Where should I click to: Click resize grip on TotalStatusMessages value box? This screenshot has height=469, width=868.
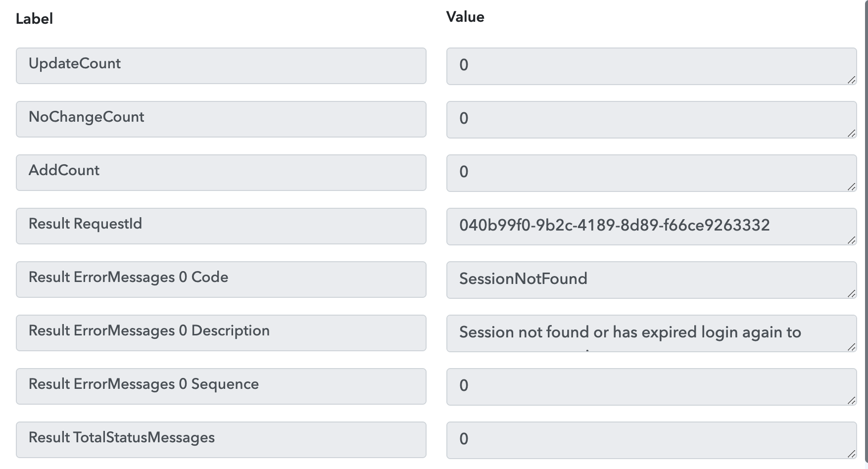pyautogui.click(x=852, y=454)
